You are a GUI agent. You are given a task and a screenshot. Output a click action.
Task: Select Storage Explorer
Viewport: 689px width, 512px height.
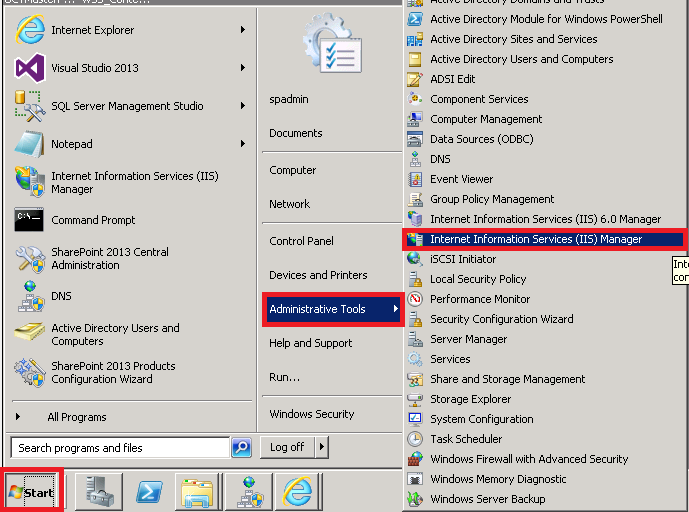(x=470, y=399)
